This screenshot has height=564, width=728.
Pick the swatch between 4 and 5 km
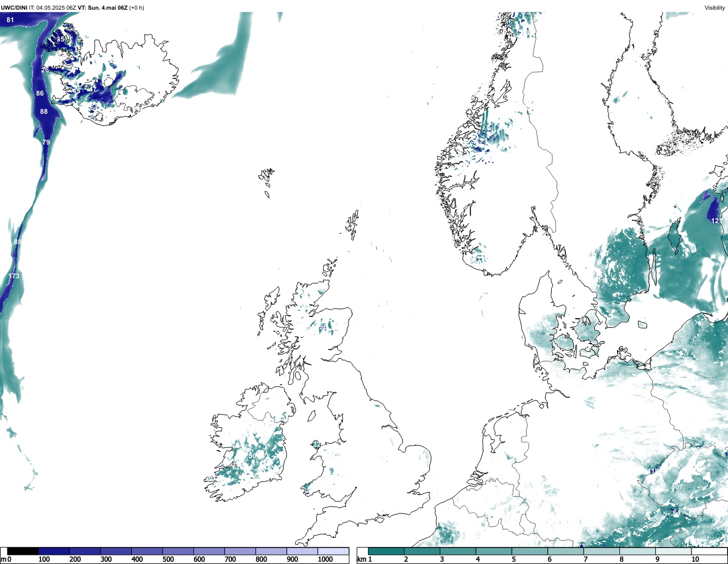coord(494,551)
